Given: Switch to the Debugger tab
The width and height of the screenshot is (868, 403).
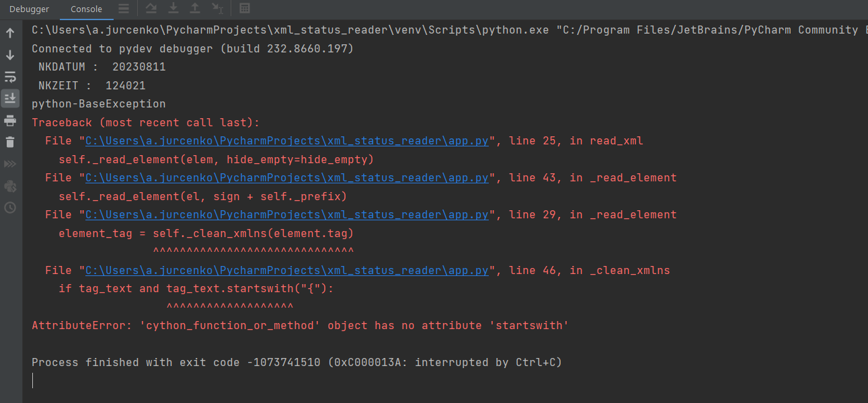Looking at the screenshot, I should click(x=29, y=9).
